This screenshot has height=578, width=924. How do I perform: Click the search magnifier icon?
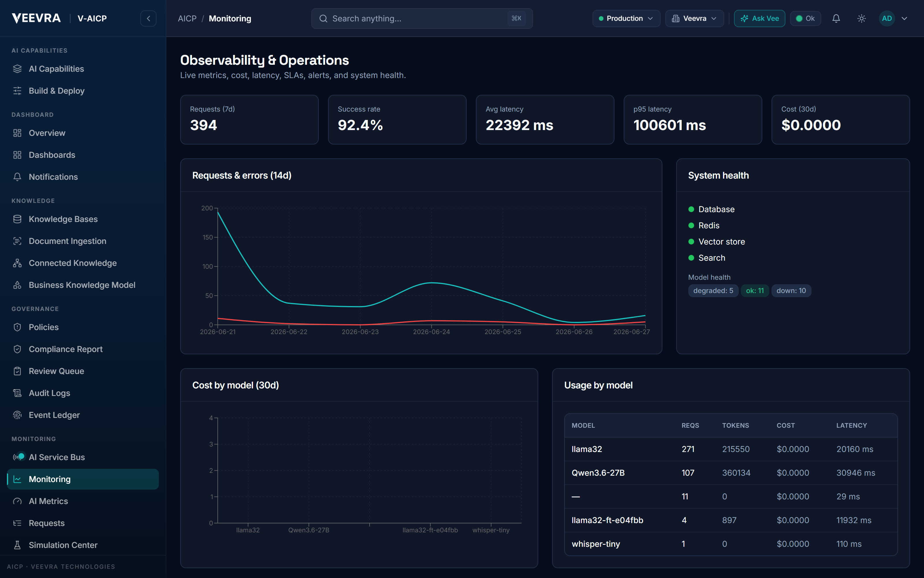(x=323, y=18)
